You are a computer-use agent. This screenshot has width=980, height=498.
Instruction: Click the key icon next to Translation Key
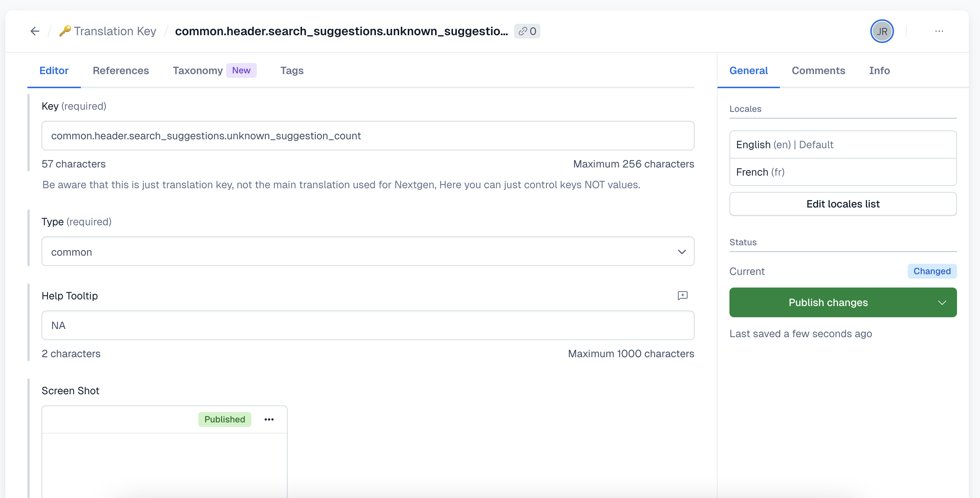64,31
